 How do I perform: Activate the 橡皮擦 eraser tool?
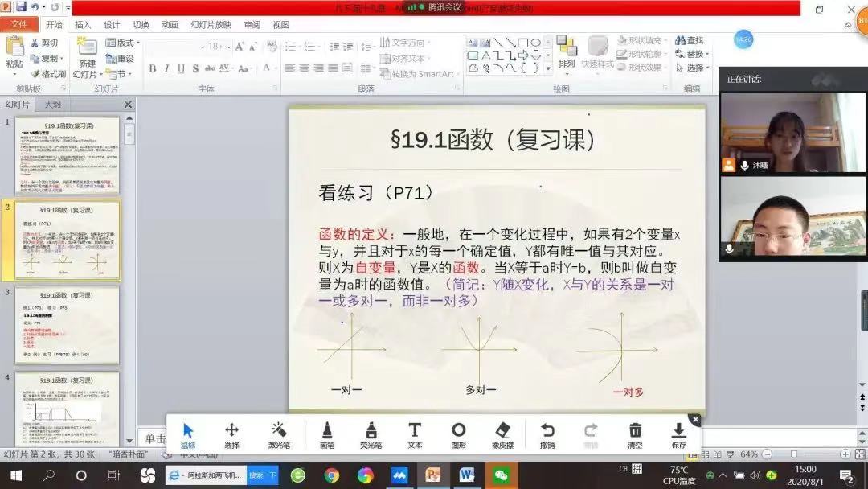point(503,434)
